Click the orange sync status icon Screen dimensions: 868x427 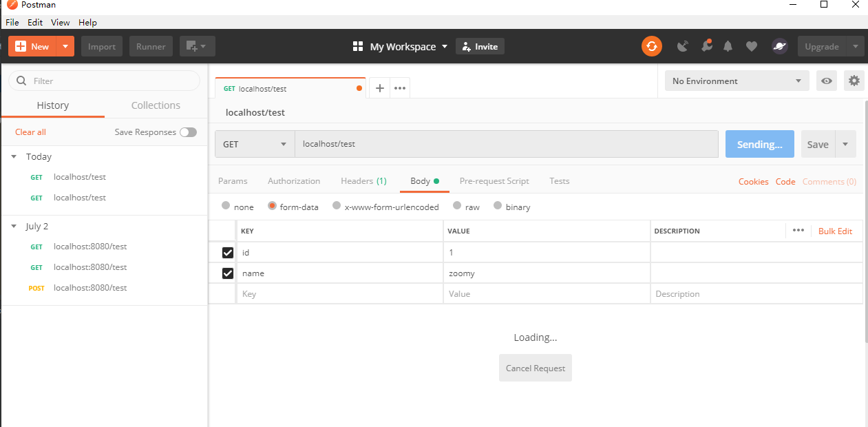pyautogui.click(x=651, y=46)
